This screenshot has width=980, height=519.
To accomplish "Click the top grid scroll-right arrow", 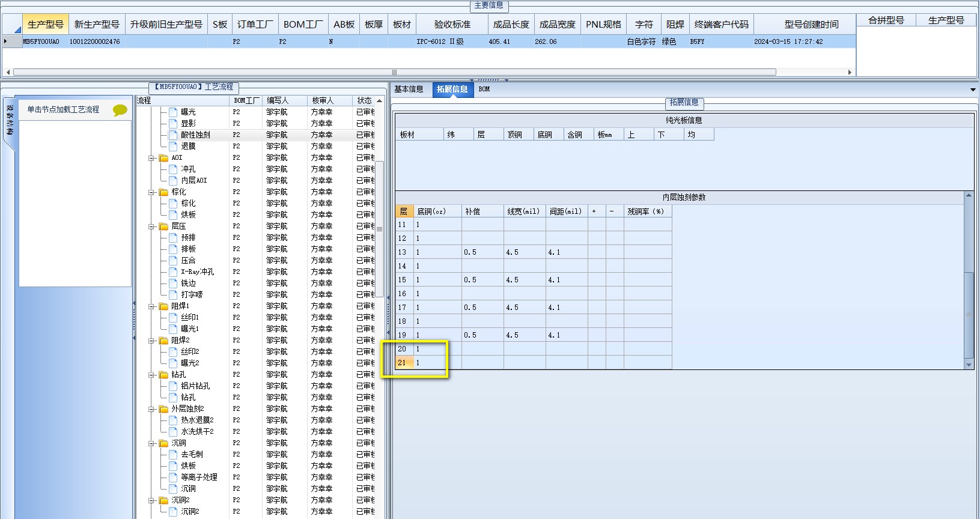I will click(850, 72).
